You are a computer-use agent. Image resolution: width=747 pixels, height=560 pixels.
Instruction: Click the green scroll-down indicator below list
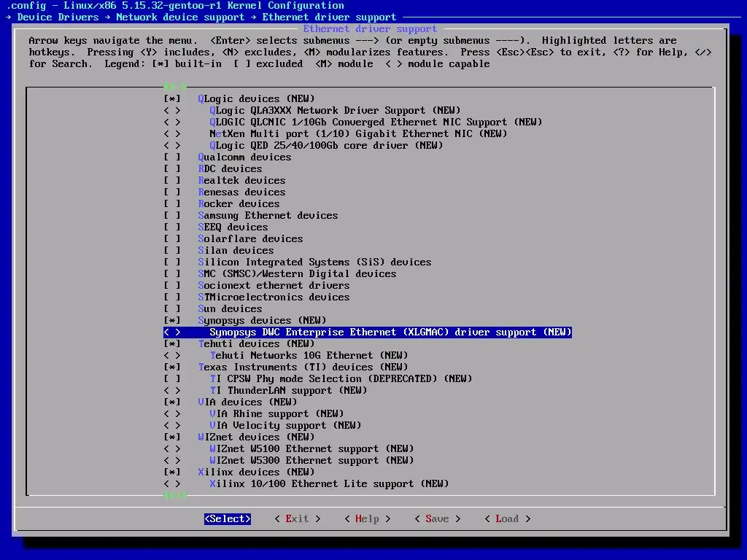coord(175,496)
